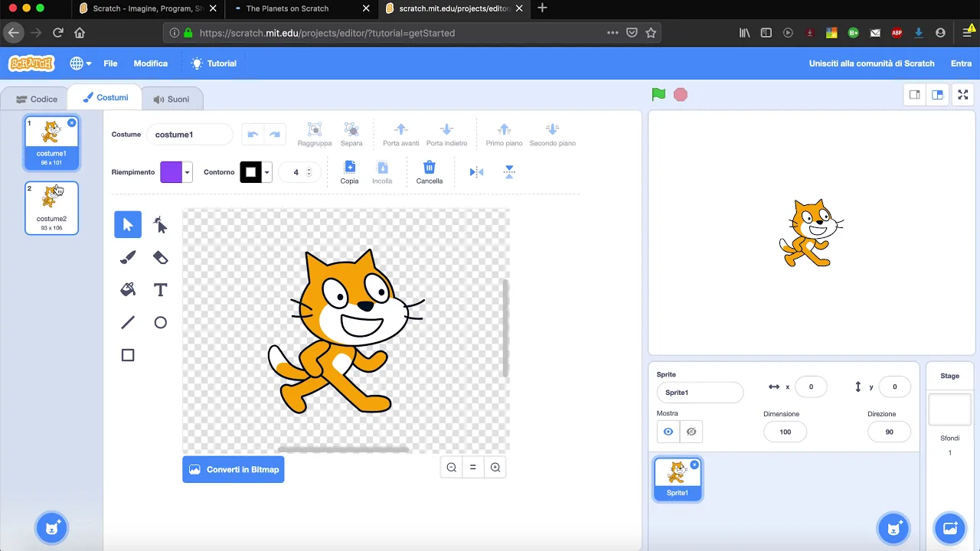
Task: Click the red stop button
Action: tap(681, 95)
